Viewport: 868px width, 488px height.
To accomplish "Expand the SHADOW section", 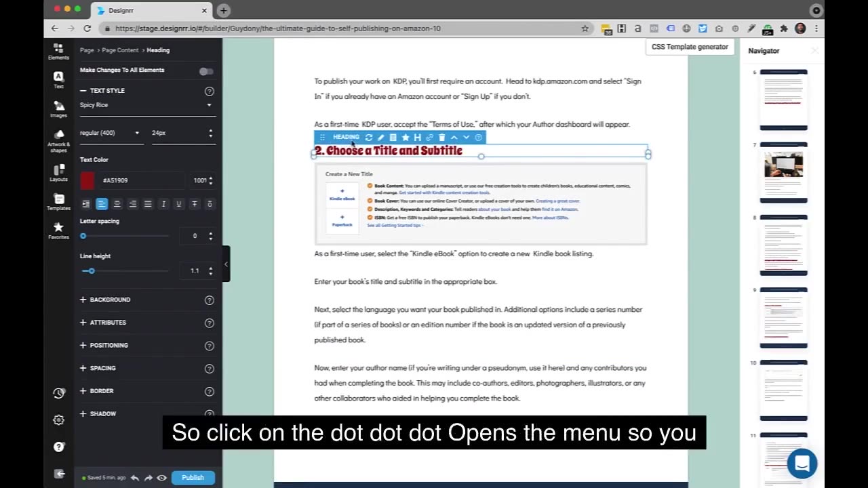I will pos(98,414).
